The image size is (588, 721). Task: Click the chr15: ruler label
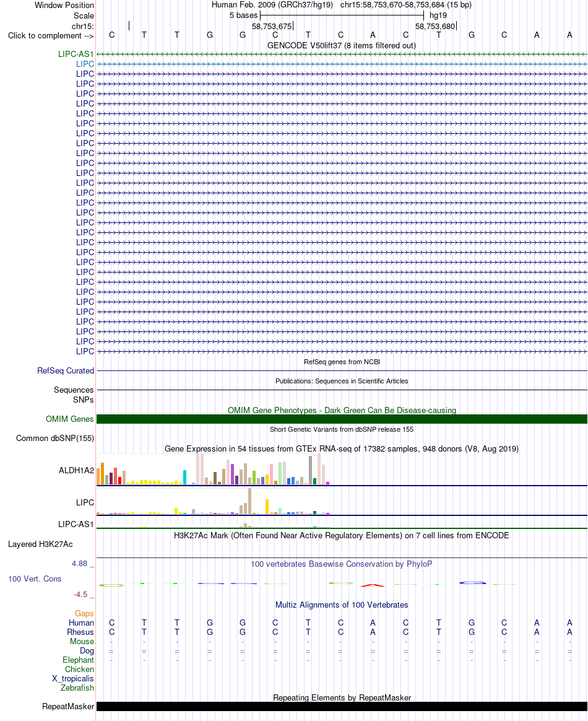pos(83,26)
